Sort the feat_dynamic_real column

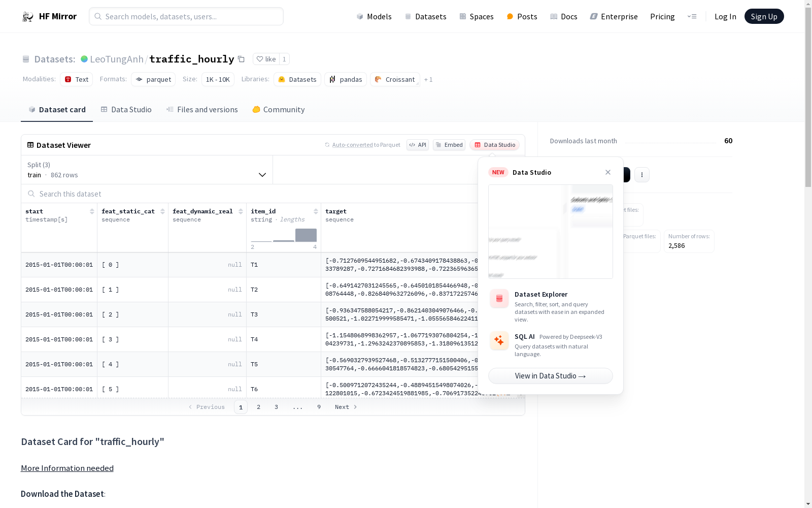pos(241,211)
